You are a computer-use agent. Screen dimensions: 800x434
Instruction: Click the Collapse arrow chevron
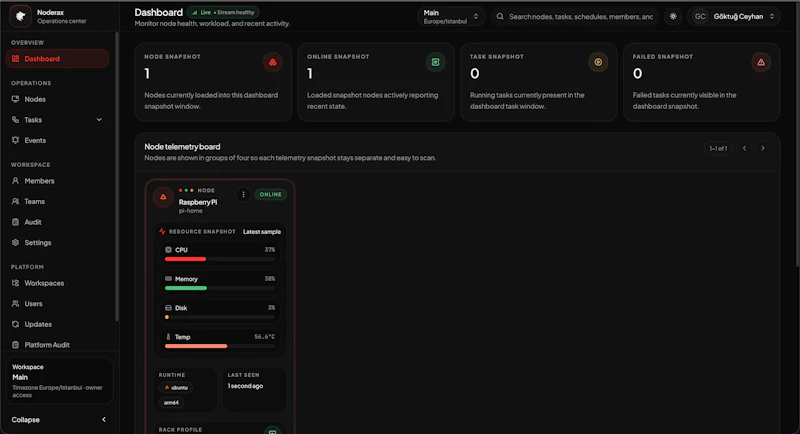click(104, 420)
